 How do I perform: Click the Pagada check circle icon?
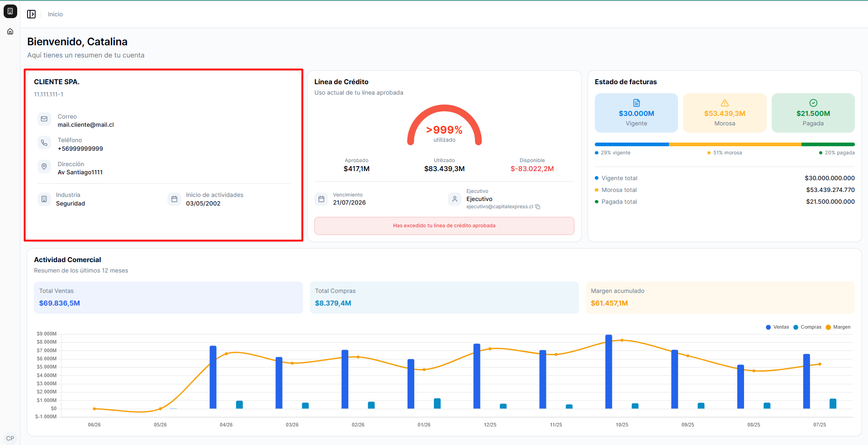tap(813, 103)
